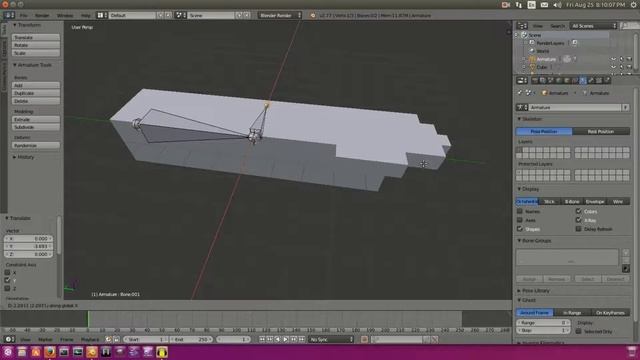Open the Render menu
This screenshot has width=640, height=360.
(42, 16)
